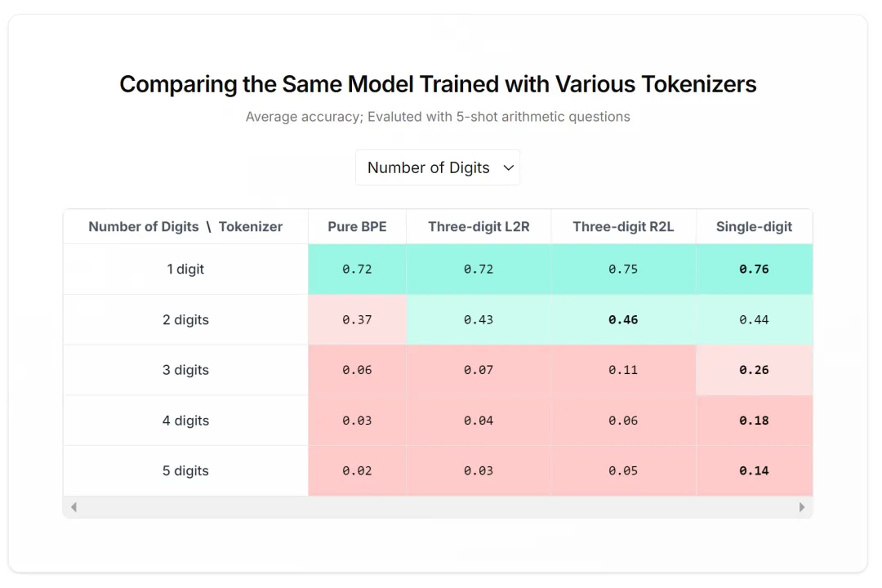
Task: Click the 2 digits row label
Action: 185,319
